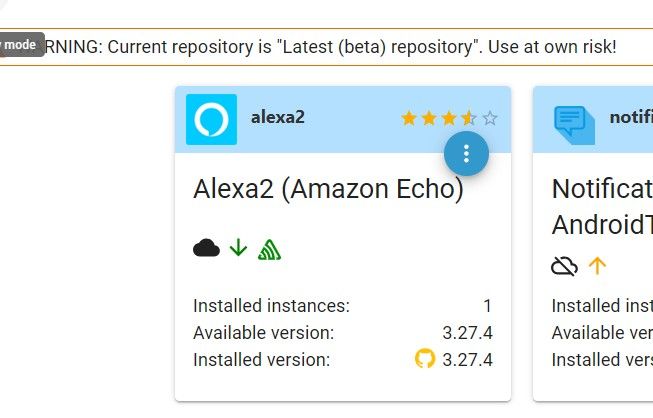Click the crossed-out cloud icon
Image resolution: width=653 pixels, height=418 pixels.
(564, 266)
